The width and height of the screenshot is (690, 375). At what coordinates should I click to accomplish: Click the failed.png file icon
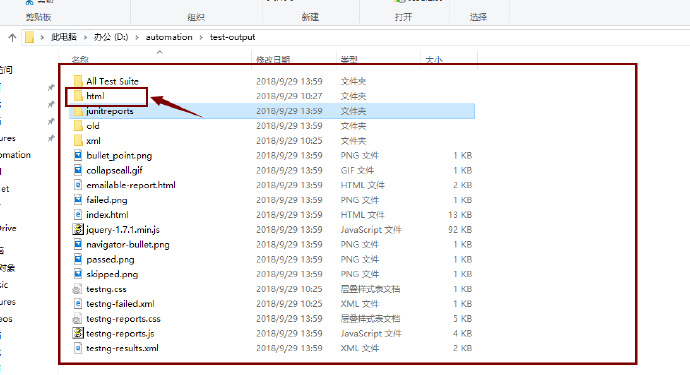pyautogui.click(x=78, y=200)
